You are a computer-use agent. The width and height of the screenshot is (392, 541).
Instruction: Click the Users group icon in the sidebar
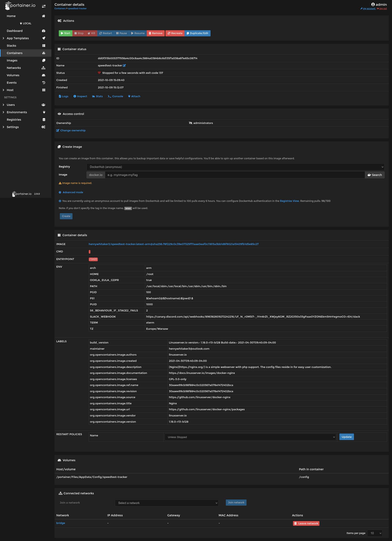click(x=43, y=105)
